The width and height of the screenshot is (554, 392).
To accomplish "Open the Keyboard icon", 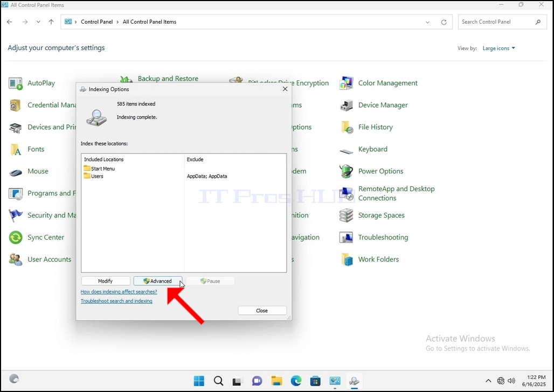I will pyautogui.click(x=346, y=151).
